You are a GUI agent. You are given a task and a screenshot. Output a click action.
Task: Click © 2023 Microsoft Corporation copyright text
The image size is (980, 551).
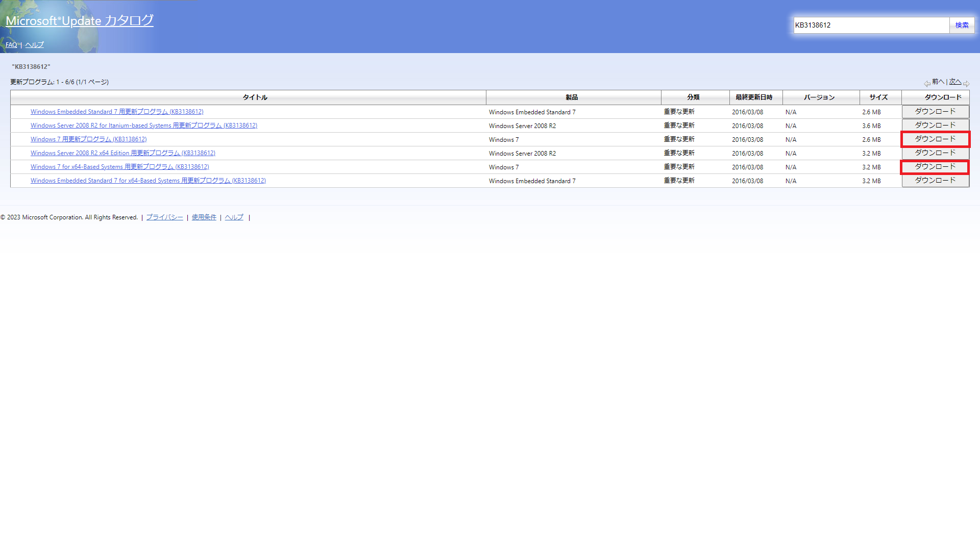coord(69,217)
